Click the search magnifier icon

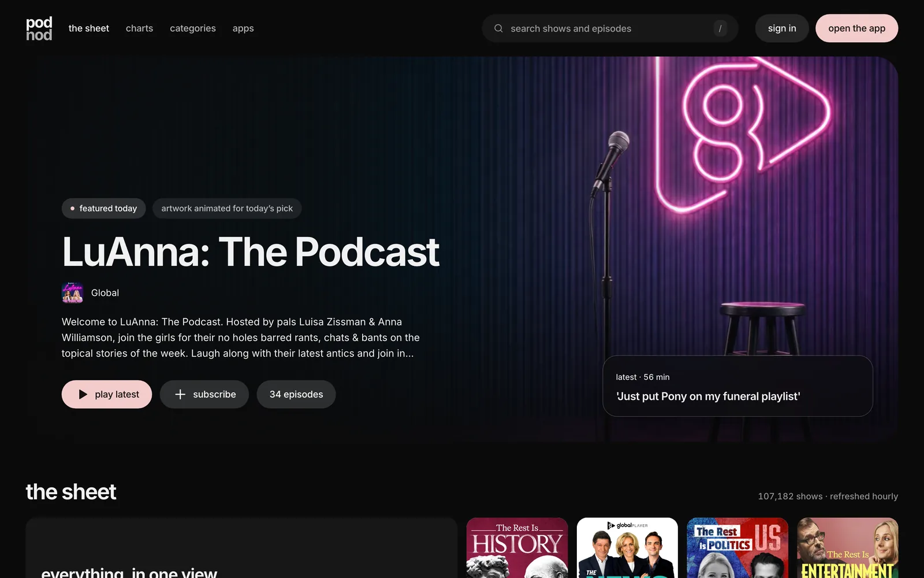coord(498,28)
